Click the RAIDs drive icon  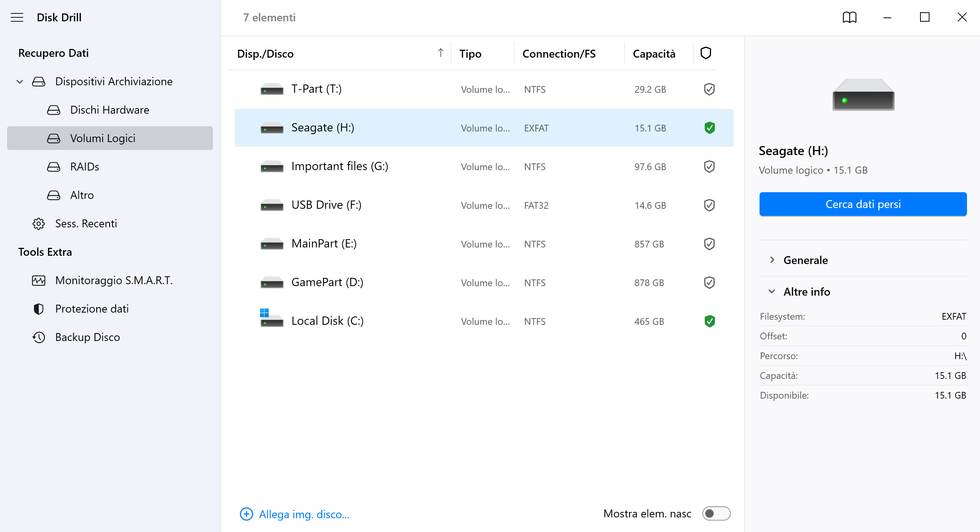(x=54, y=167)
